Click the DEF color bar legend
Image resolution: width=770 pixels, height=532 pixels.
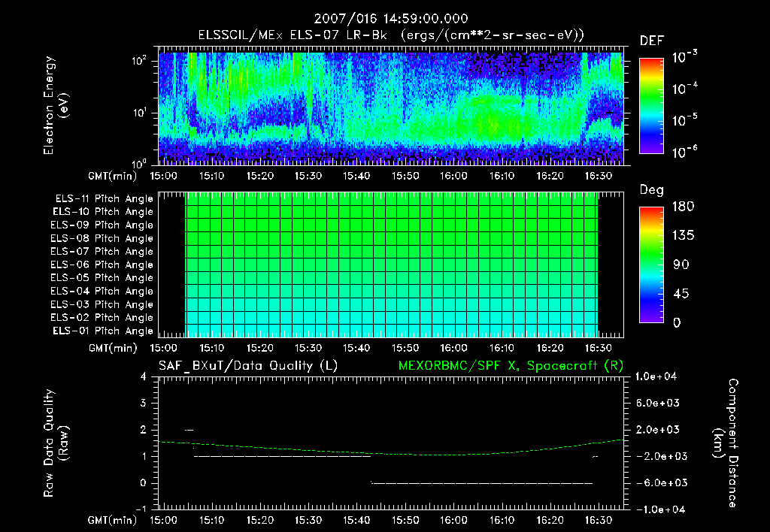coord(651,105)
